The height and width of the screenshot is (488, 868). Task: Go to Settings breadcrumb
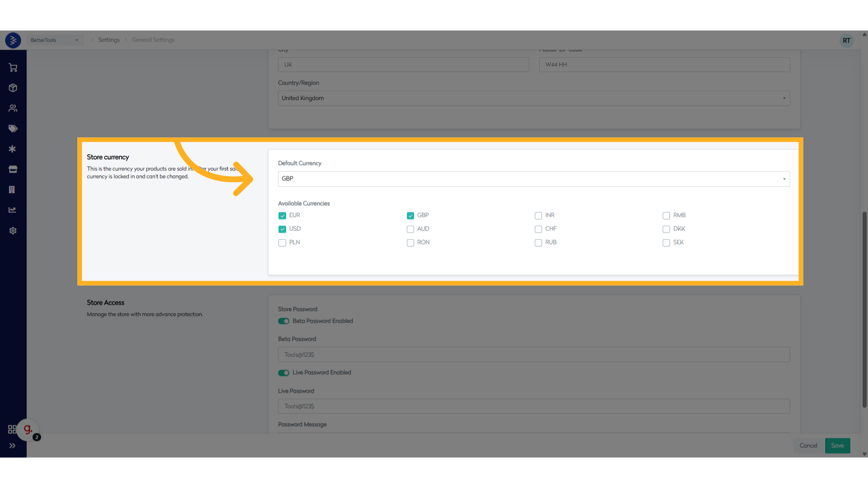[109, 40]
